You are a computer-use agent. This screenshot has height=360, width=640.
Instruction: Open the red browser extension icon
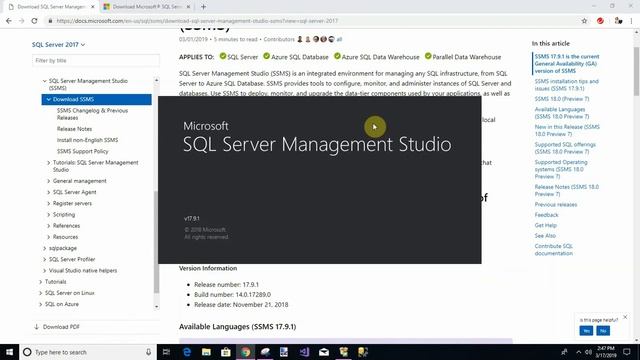click(600, 21)
